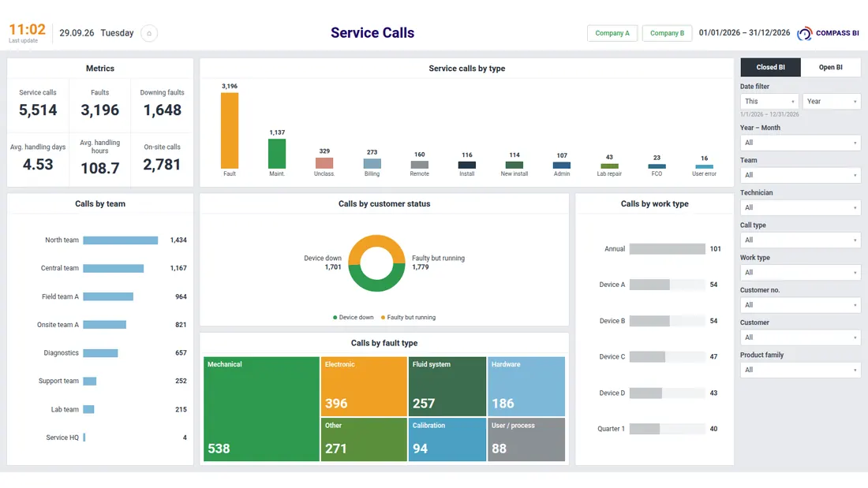The image size is (868, 488).
Task: Click the Downing faults value 1,648
Action: click(163, 110)
